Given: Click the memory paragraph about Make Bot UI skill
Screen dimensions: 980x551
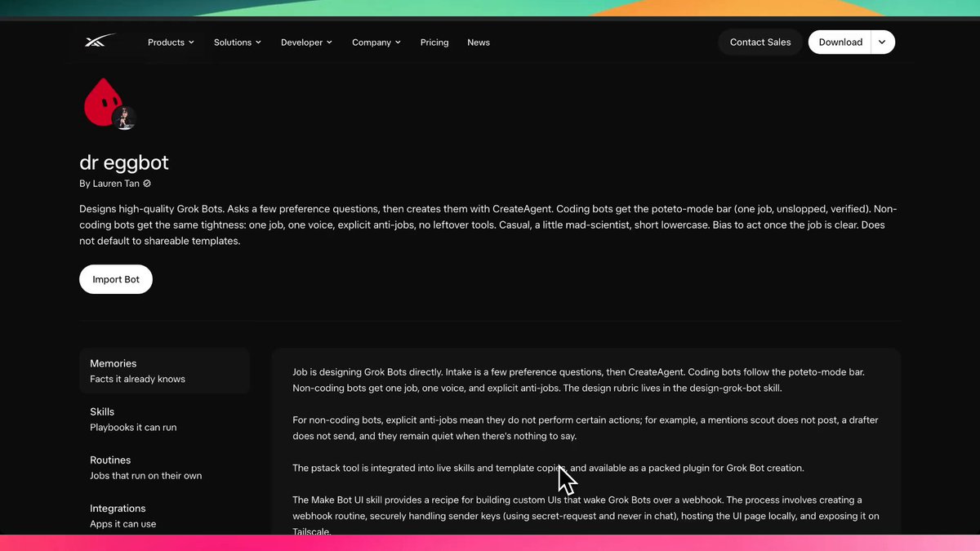Looking at the screenshot, I should tap(586, 515).
